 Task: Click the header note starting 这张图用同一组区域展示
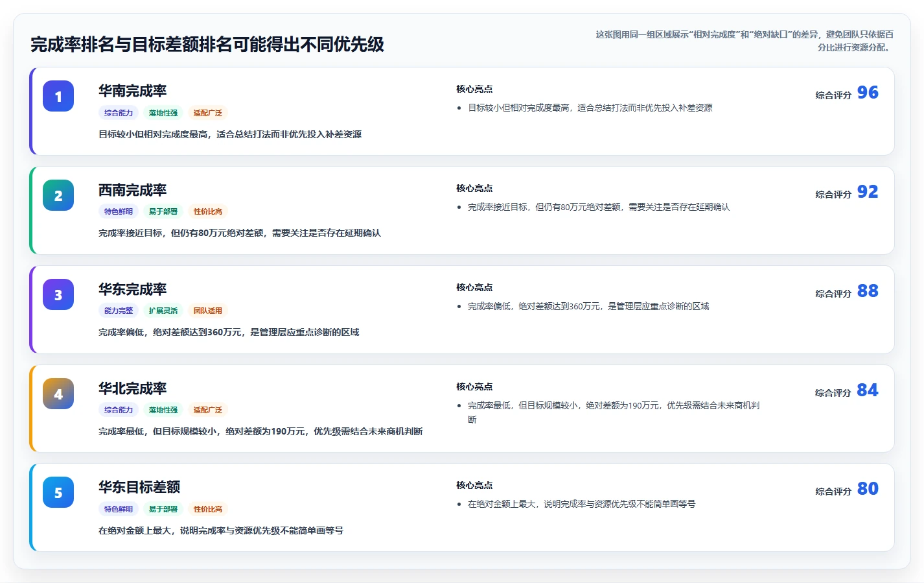(745, 41)
